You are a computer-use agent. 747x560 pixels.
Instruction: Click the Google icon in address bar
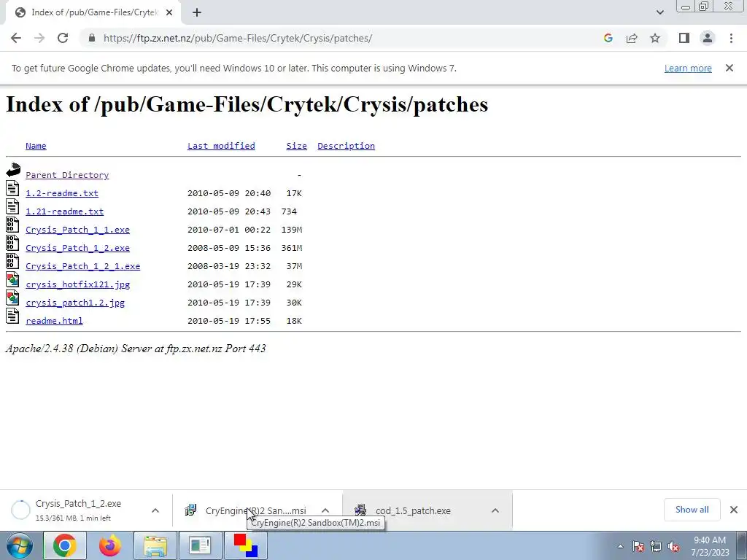(x=608, y=38)
